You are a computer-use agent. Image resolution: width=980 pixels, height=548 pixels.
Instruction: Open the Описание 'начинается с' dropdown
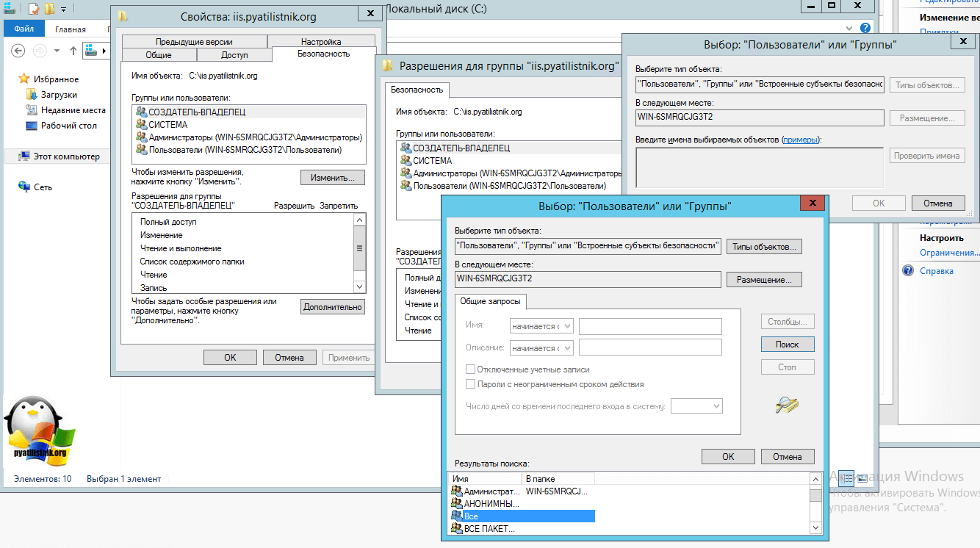point(541,347)
